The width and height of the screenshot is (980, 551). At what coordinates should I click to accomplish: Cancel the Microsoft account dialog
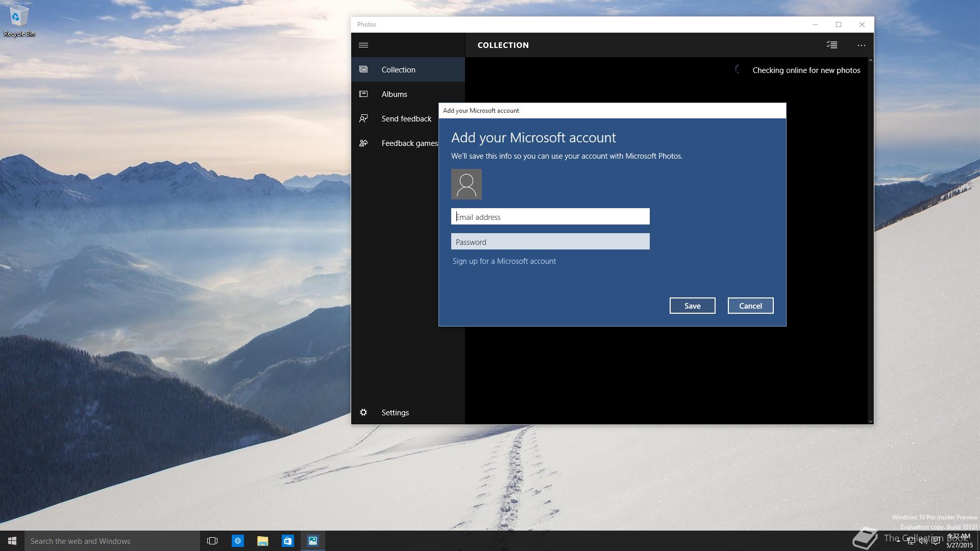[750, 306]
